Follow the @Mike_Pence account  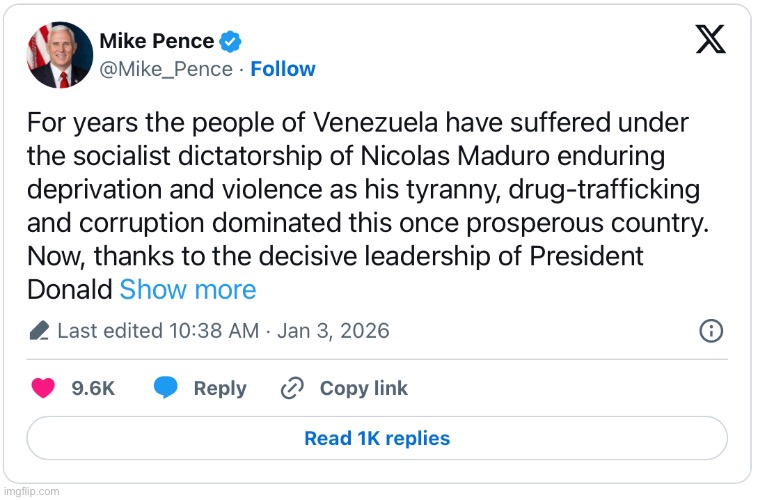[283, 69]
